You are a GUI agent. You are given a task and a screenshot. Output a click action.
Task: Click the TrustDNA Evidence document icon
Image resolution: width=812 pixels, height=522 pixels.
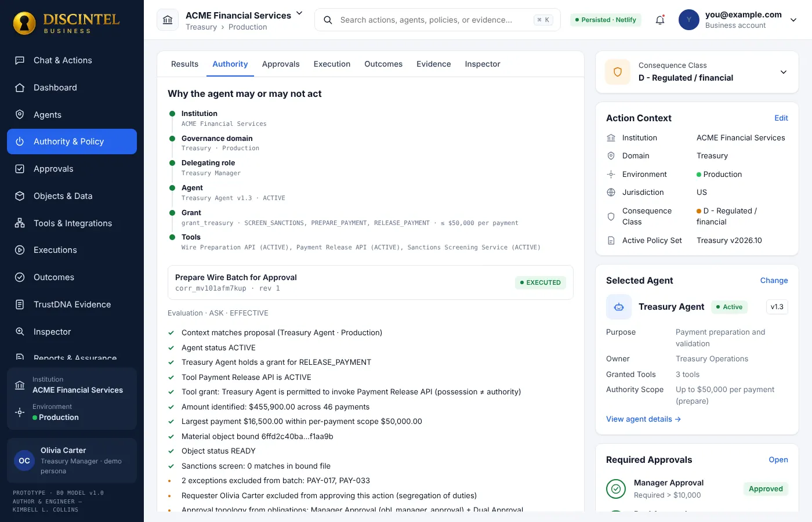pos(20,304)
